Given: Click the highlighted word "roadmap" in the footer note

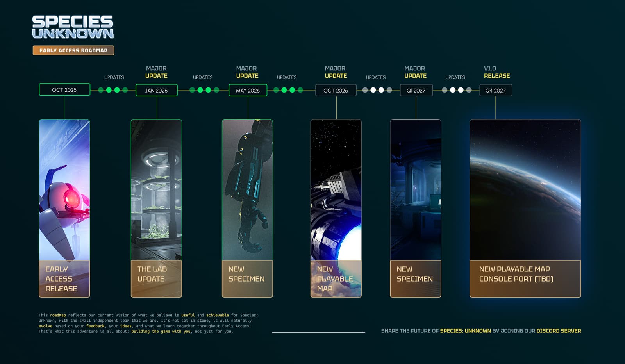Looking at the screenshot, I should (x=58, y=315).
